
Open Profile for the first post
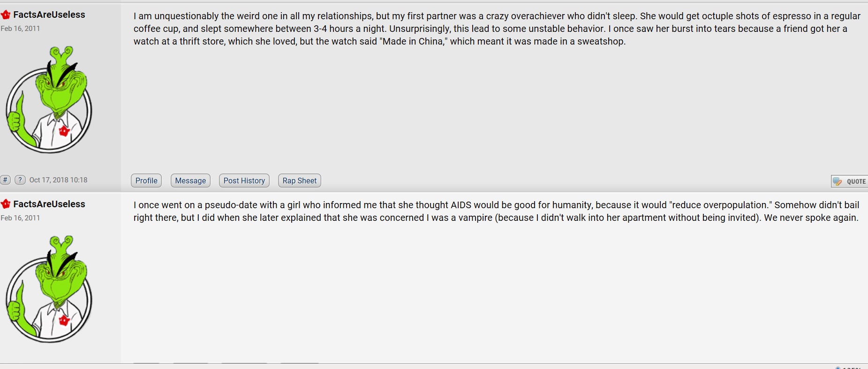pos(146,181)
